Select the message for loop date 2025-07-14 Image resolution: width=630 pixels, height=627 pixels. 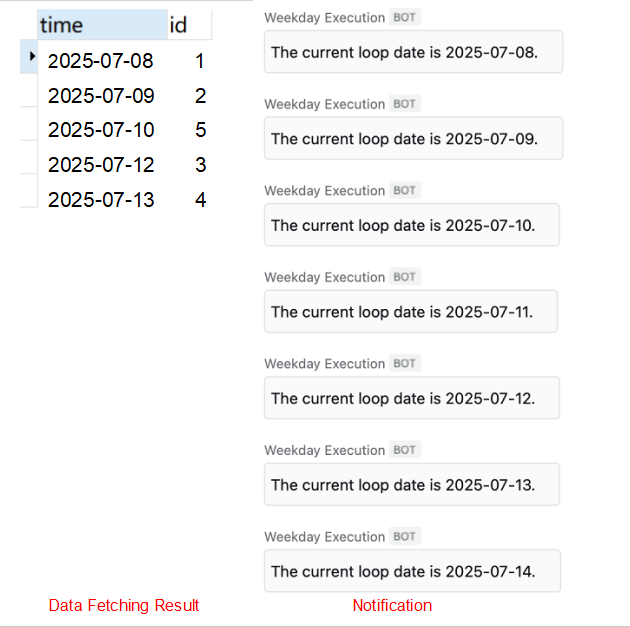(x=412, y=571)
